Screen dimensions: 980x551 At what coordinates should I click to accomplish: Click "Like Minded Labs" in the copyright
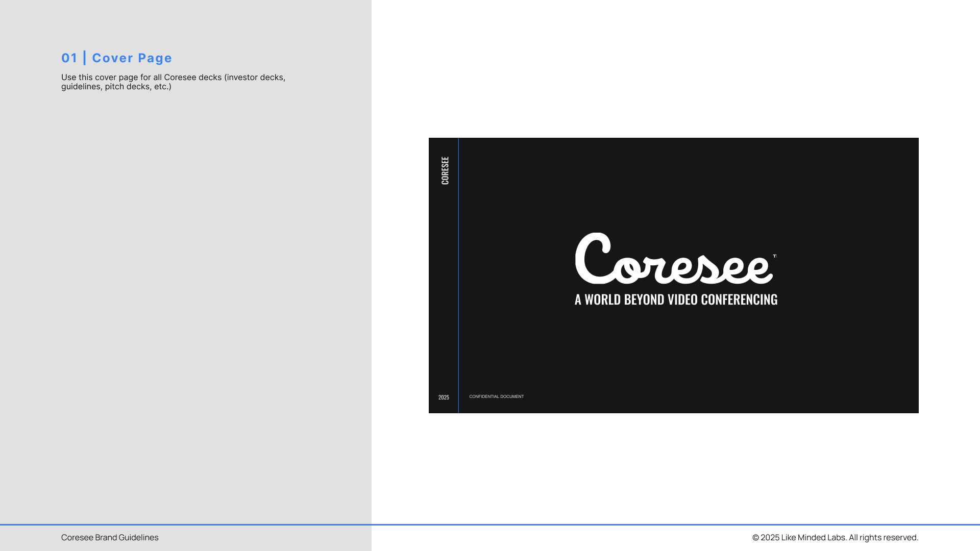click(813, 537)
